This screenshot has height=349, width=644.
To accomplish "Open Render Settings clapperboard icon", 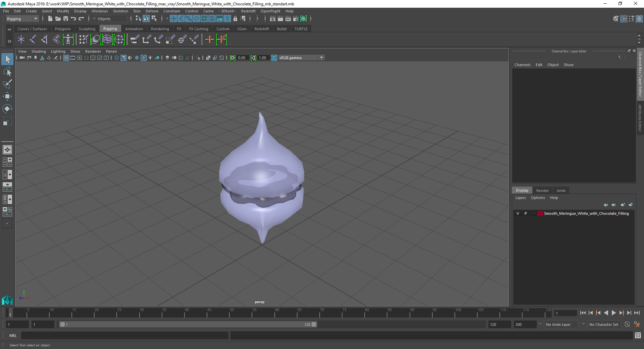I will click(x=296, y=19).
